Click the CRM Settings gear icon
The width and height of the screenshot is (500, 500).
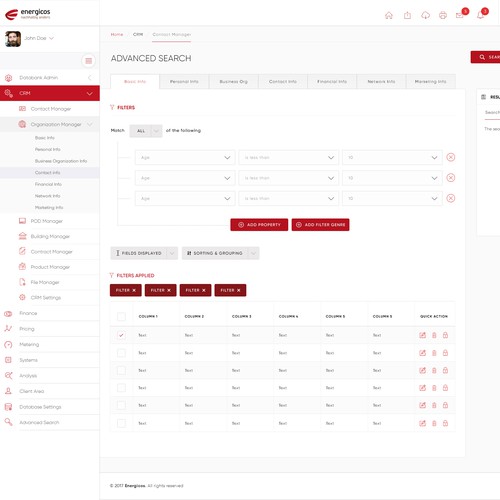tap(22, 297)
